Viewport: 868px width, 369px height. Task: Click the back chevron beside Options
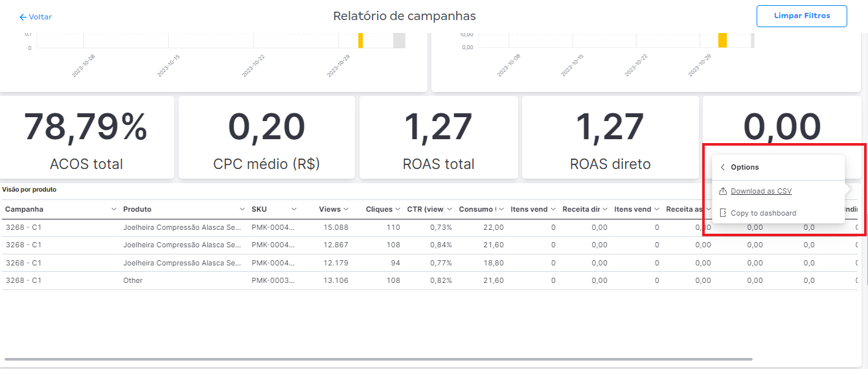click(723, 167)
